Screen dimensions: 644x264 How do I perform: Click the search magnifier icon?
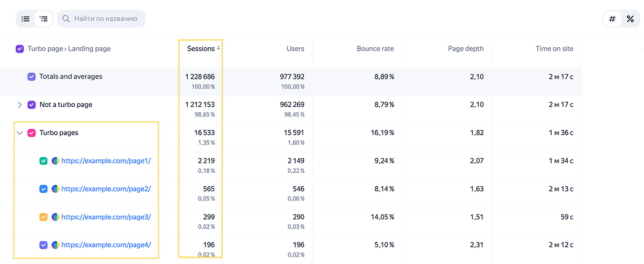point(67,19)
